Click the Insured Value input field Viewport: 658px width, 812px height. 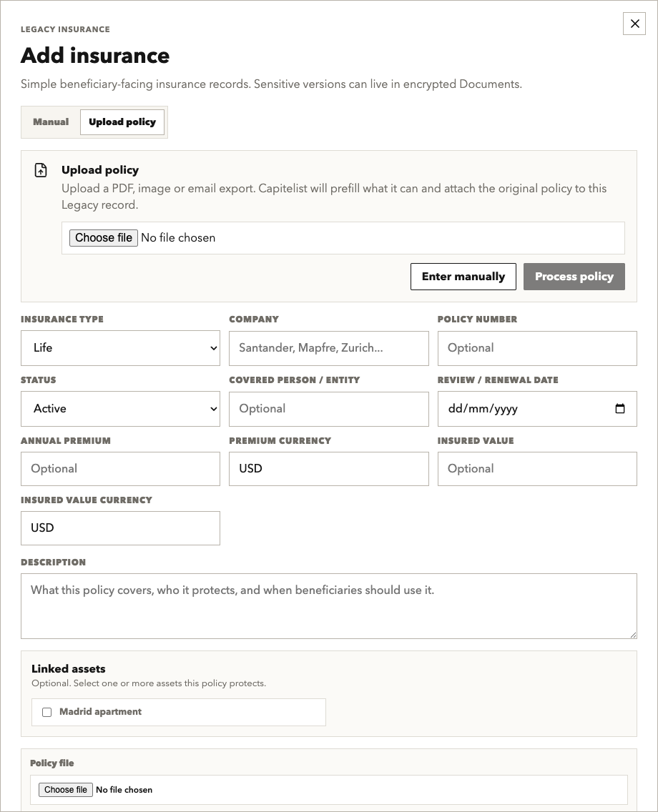[x=537, y=469]
